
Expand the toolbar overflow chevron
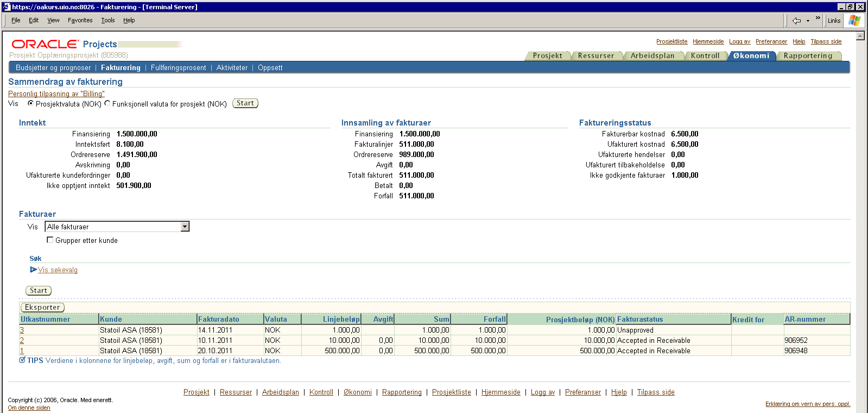[x=818, y=18]
